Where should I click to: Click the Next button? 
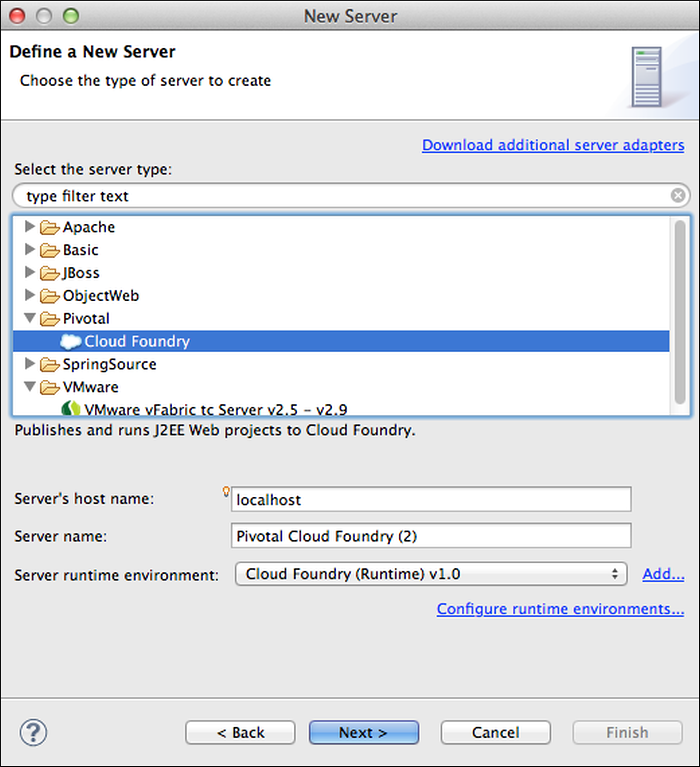(x=363, y=732)
